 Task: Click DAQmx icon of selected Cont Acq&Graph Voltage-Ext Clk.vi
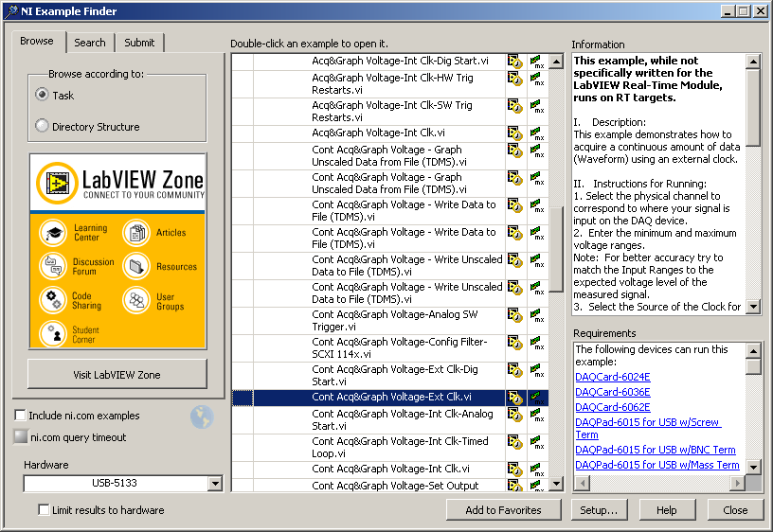537,398
